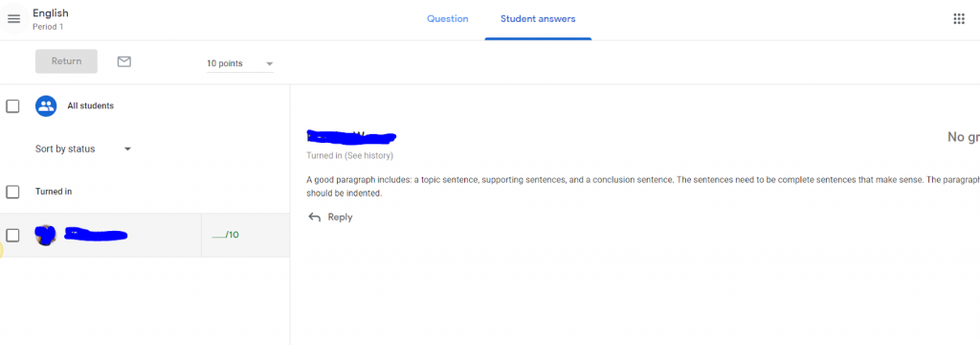Click the Return button
The width and height of the screenshot is (980, 345).
point(66,61)
